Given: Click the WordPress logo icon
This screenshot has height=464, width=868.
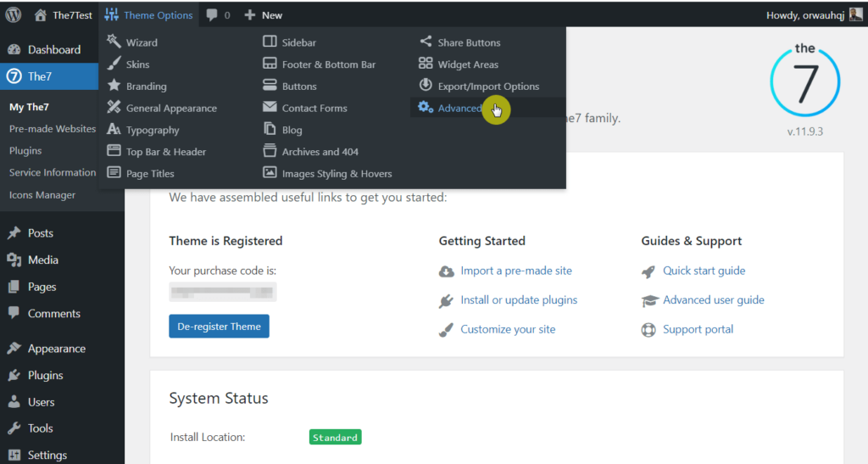Looking at the screenshot, I should (x=14, y=15).
